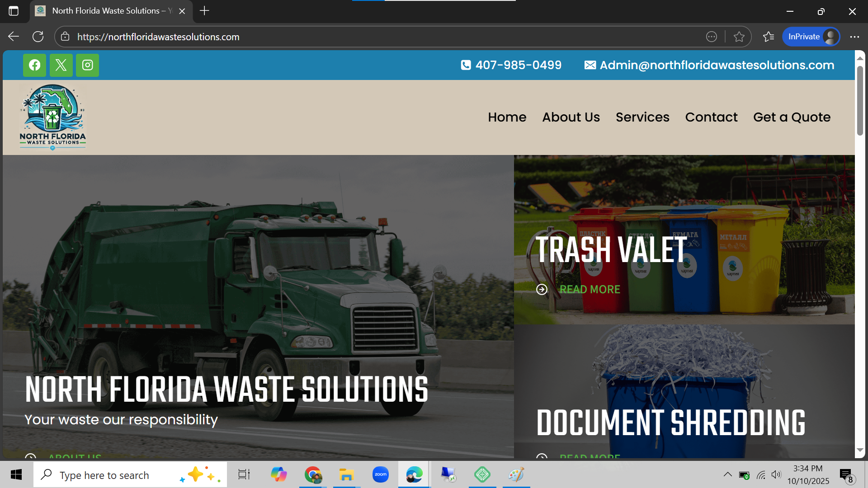This screenshot has width=868, height=488.
Task: Click the Get a Quote link
Action: pos(792,117)
